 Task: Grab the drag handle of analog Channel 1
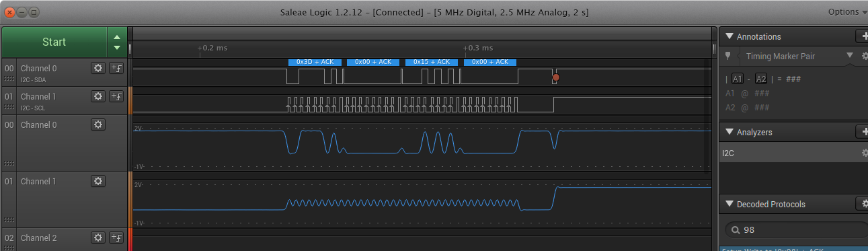click(9, 219)
